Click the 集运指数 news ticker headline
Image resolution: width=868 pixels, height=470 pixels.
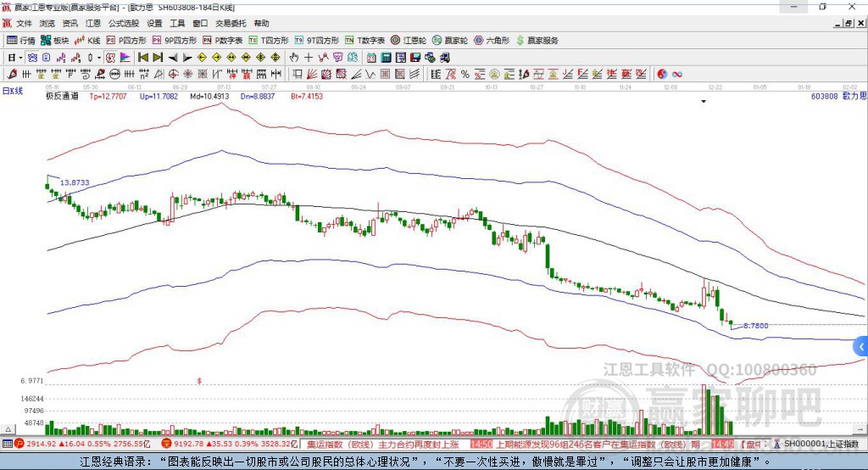click(383, 444)
